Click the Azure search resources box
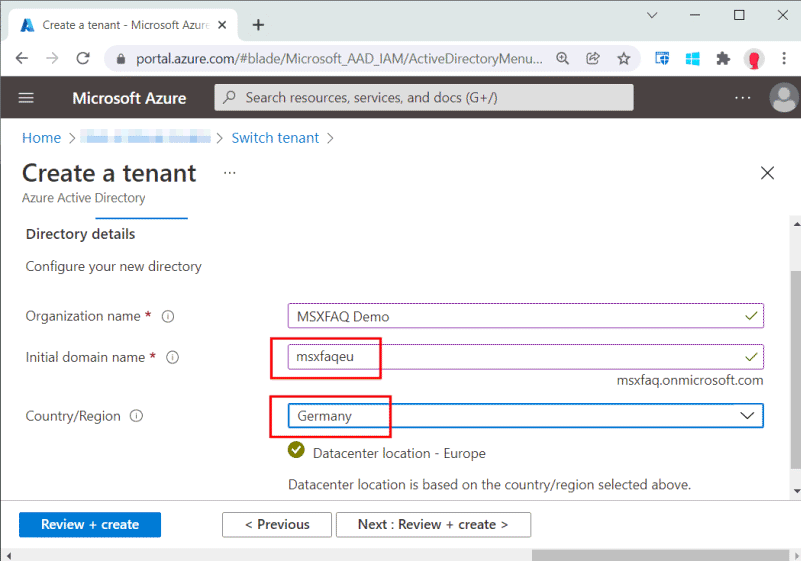 pos(424,98)
